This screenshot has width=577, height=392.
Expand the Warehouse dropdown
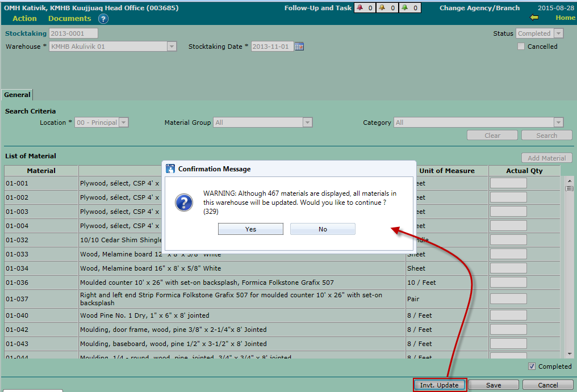click(x=172, y=47)
